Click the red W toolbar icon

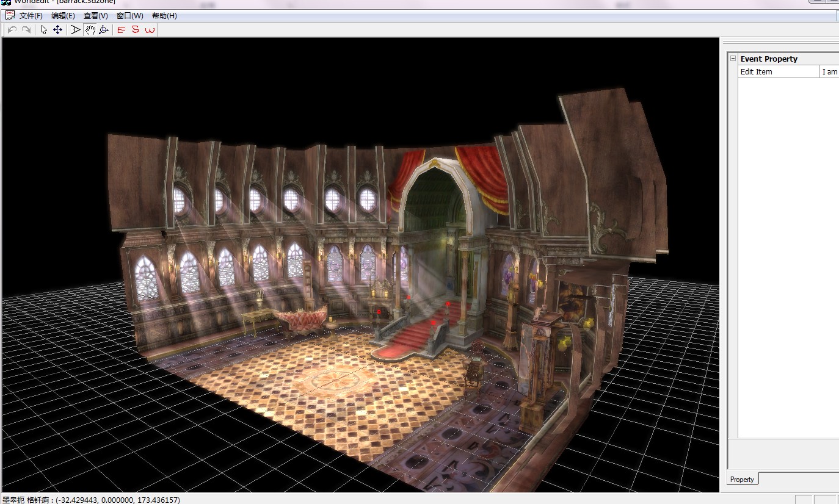[150, 30]
